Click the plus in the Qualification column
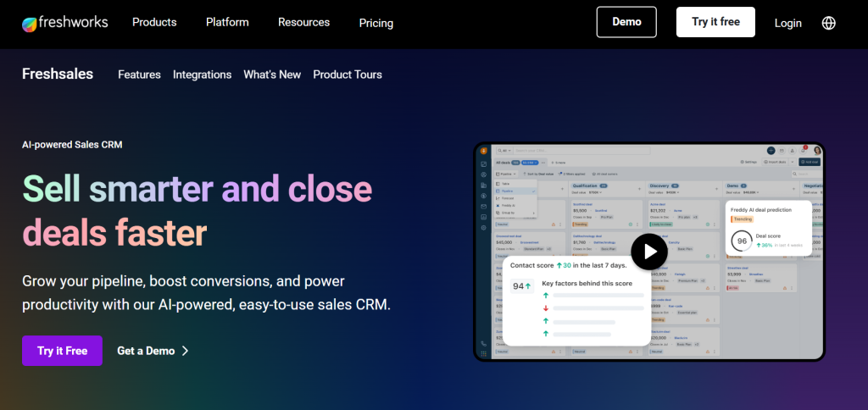 639,189
